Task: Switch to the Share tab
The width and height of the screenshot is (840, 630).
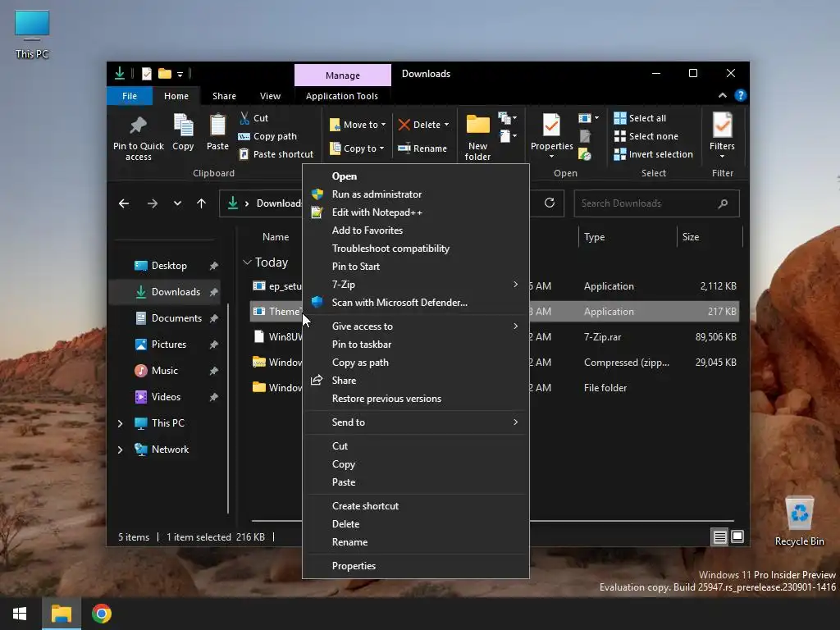Action: pos(224,96)
